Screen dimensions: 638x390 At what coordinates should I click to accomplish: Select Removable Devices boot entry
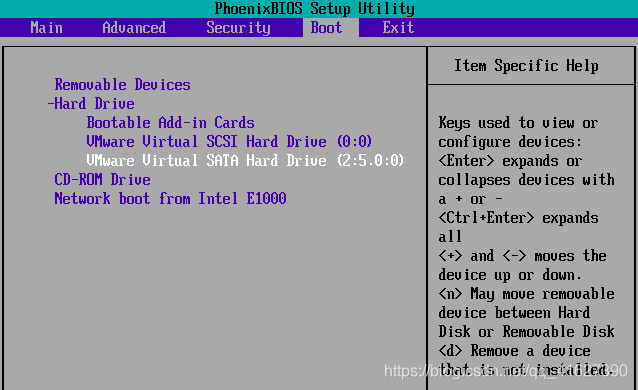pos(122,85)
